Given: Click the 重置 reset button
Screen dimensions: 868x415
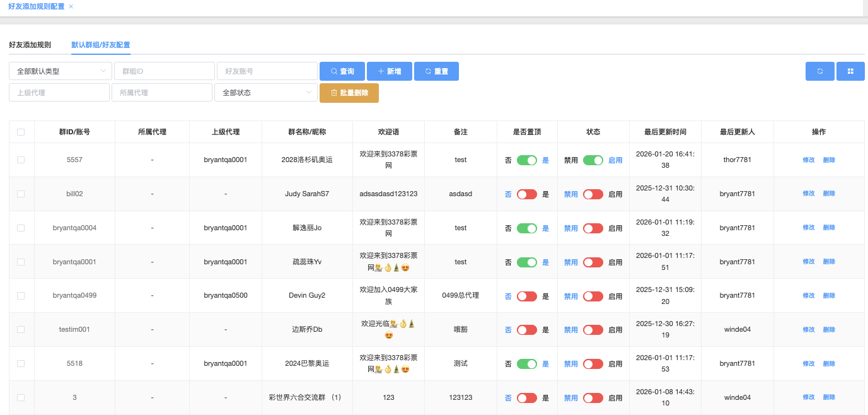Looking at the screenshot, I should [436, 71].
